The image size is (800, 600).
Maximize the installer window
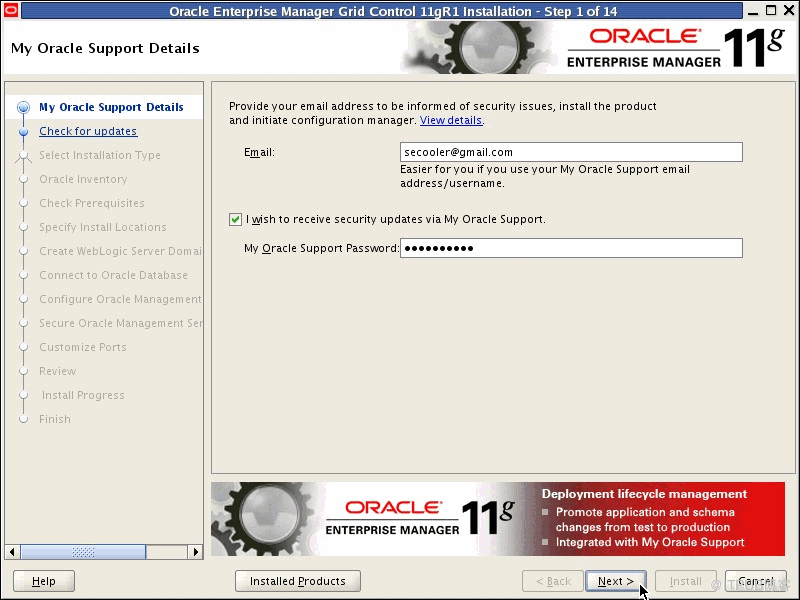click(771, 10)
